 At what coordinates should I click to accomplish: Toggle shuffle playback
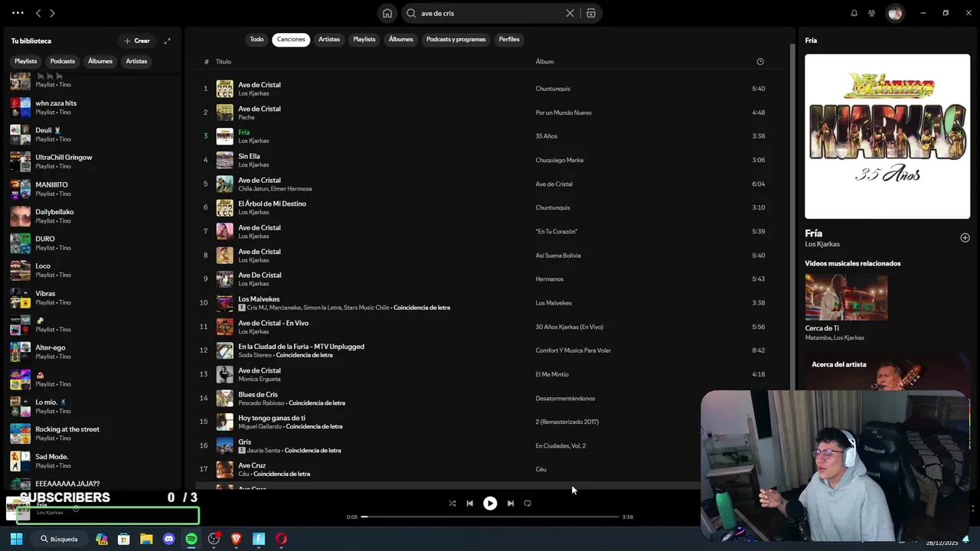point(452,504)
